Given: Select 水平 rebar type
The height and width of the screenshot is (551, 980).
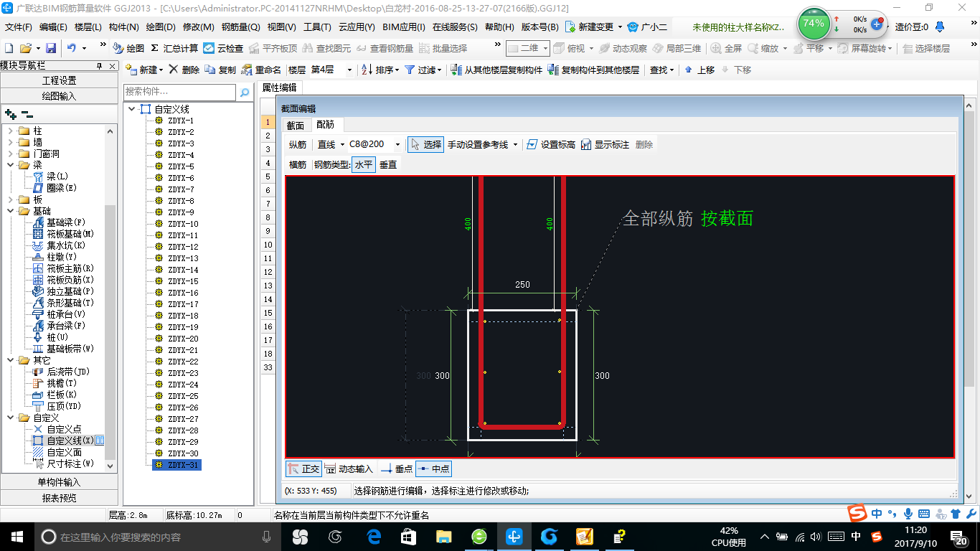Looking at the screenshot, I should [x=364, y=164].
